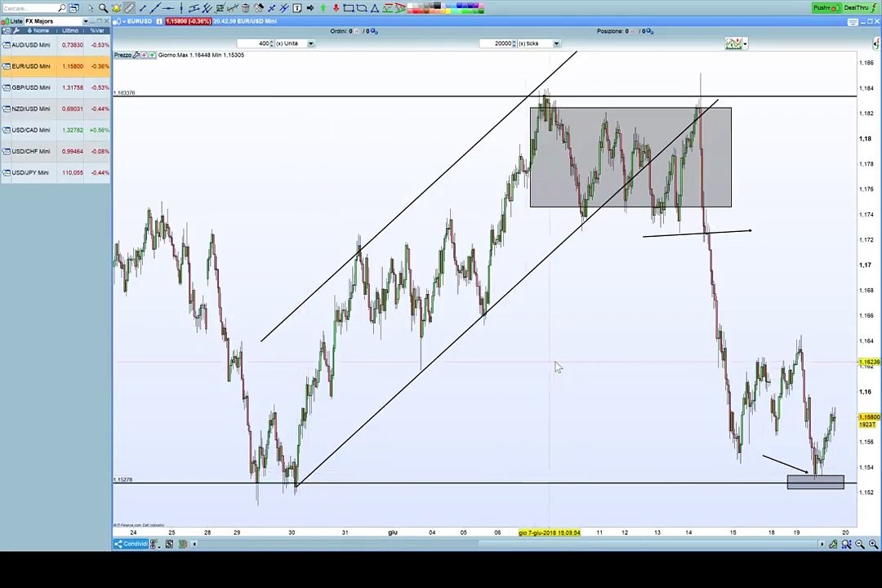Select the ellipse drawing tool

(x=362, y=8)
